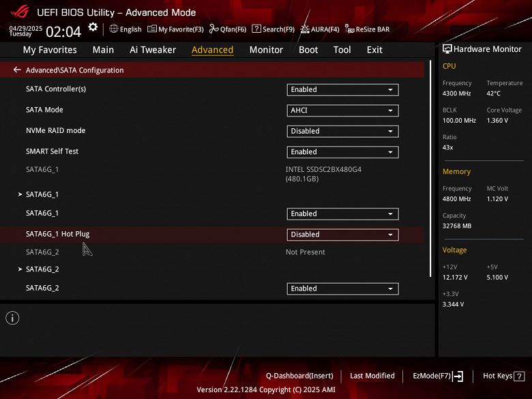This screenshot has width=532, height=399.
Task: Click the INTEL SSDSC2BX480G4 drive text
Action: [x=323, y=169]
